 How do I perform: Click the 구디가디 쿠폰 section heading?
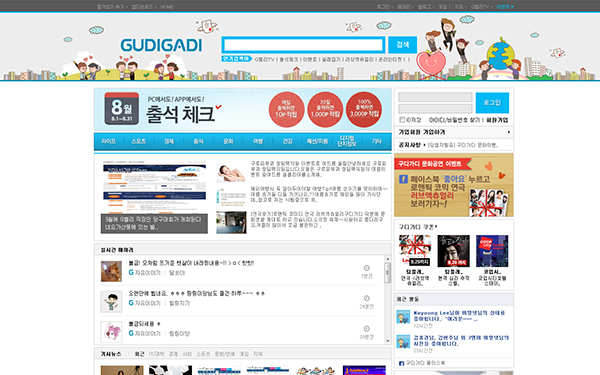(x=417, y=227)
